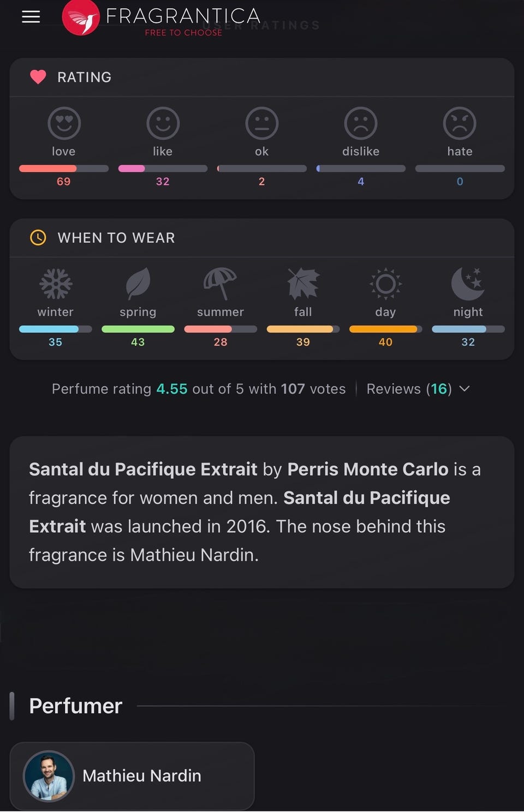Screen dimensions: 524x812
Task: Click the spring vote bar
Action: pos(138,329)
